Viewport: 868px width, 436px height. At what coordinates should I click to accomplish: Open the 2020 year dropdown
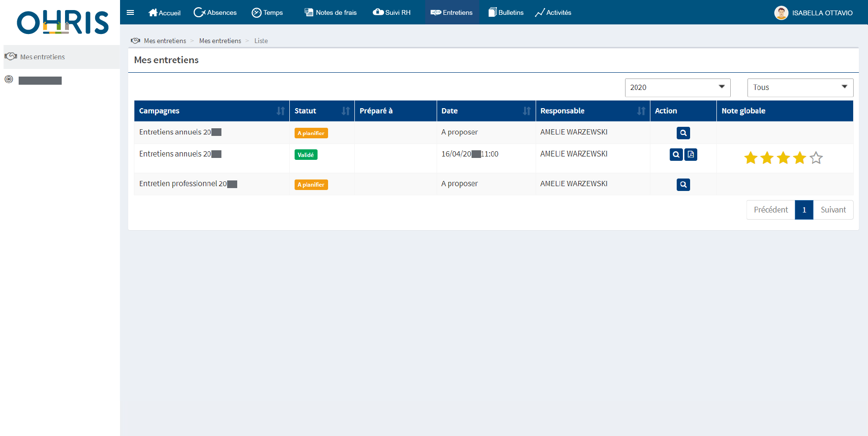[x=677, y=88]
